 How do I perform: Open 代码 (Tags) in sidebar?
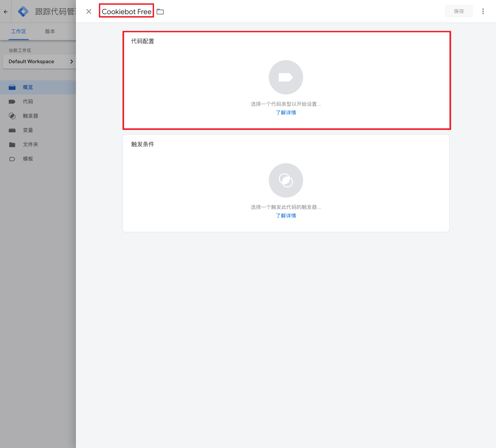(x=28, y=102)
